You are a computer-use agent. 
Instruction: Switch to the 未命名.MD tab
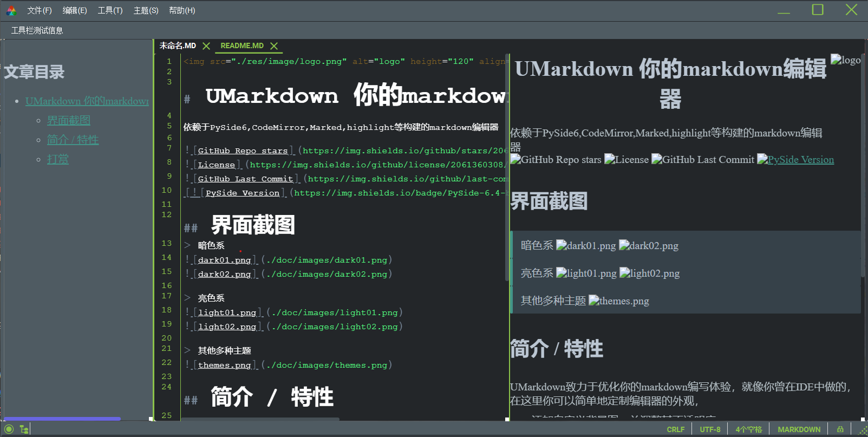(x=178, y=46)
